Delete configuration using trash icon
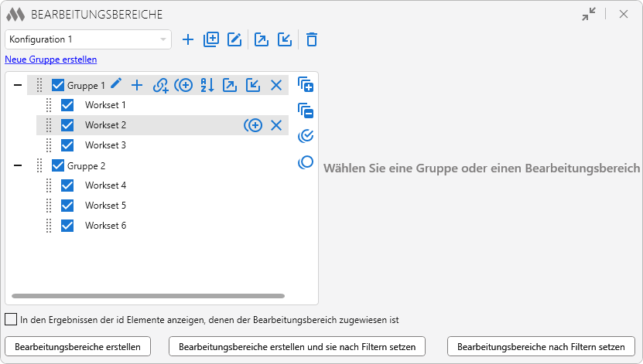Image resolution: width=643 pixels, height=364 pixels. pyautogui.click(x=311, y=39)
